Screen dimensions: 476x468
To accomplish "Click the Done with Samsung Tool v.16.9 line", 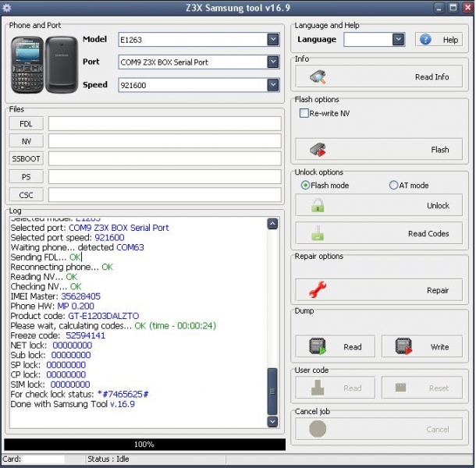I will [x=73, y=404].
